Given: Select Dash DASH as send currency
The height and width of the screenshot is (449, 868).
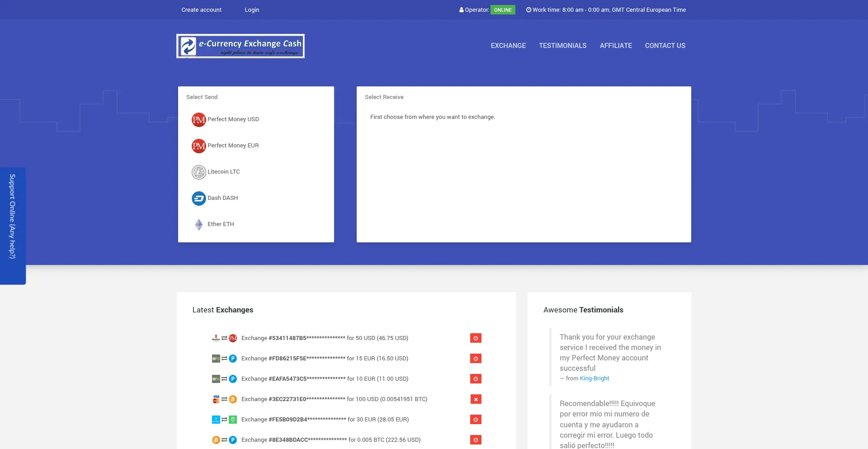Looking at the screenshot, I should [x=223, y=198].
